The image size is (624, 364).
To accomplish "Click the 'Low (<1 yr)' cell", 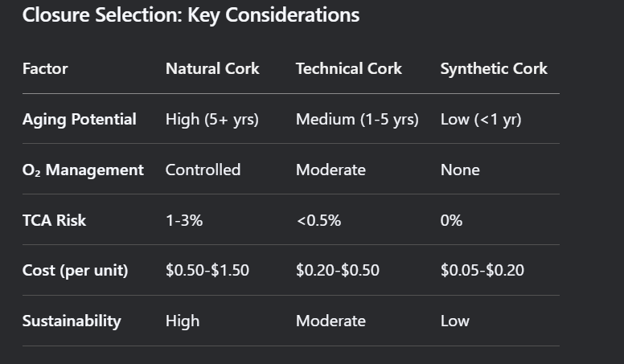I will click(x=481, y=120).
